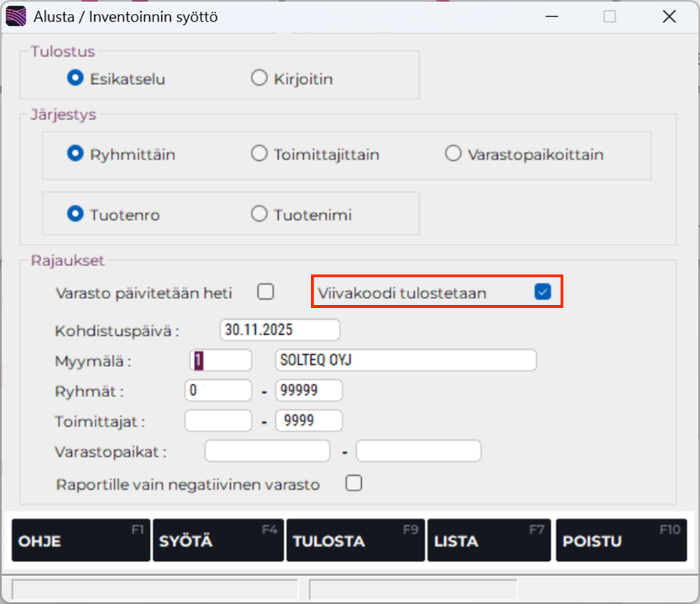
Task: Uncheck Viivakoodi tulostetaan checkbox
Action: [x=542, y=293]
